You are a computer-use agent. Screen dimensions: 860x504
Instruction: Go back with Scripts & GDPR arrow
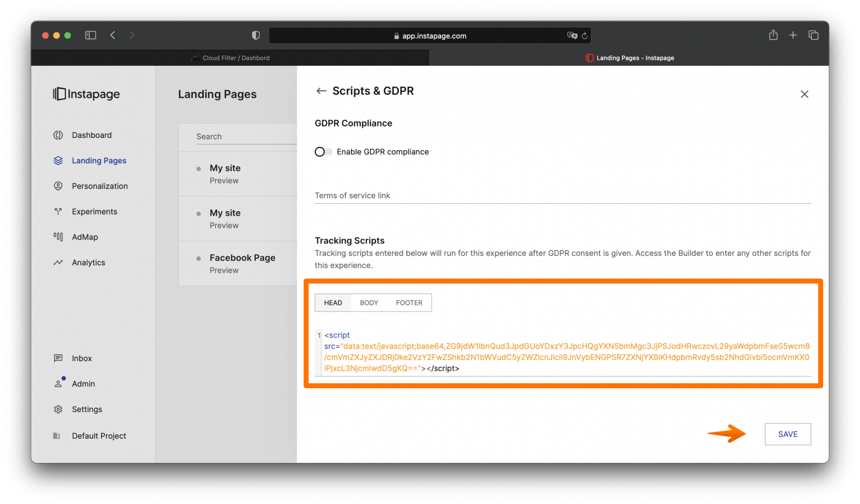[x=321, y=91]
